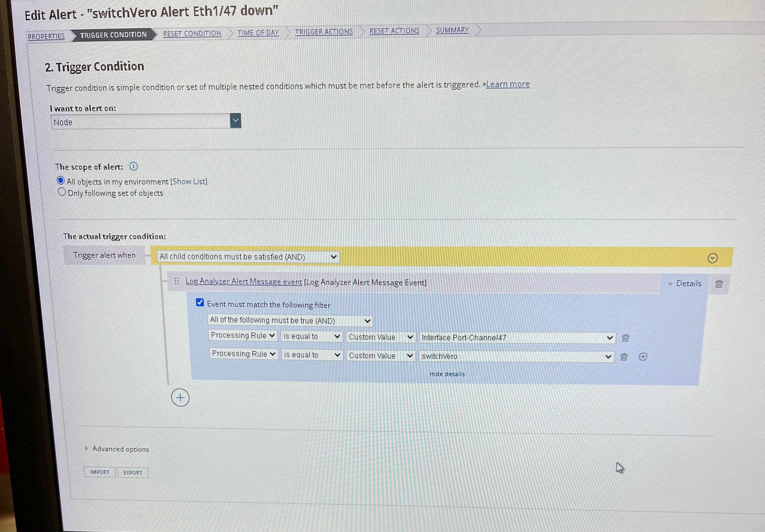765x532 pixels.
Task: Go to the Trigger Actions step
Action: tap(323, 32)
